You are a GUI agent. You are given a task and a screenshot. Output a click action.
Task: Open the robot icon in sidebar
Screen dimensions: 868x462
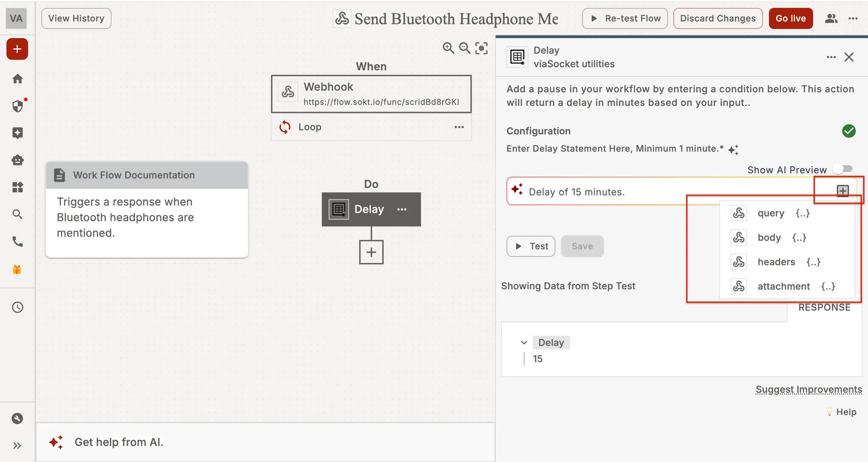click(x=17, y=160)
